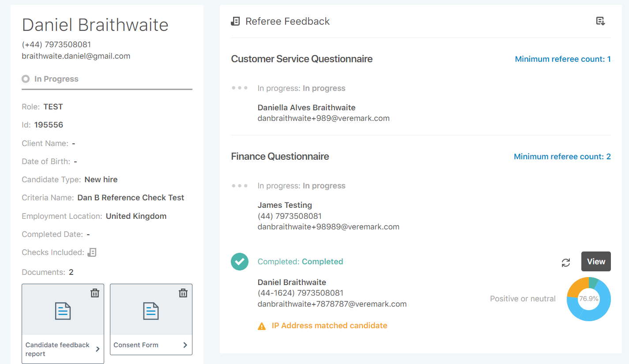Viewport: 629px width, 364px height.
Task: Click email danbraithwaite+989@veremark.com
Action: point(324,118)
